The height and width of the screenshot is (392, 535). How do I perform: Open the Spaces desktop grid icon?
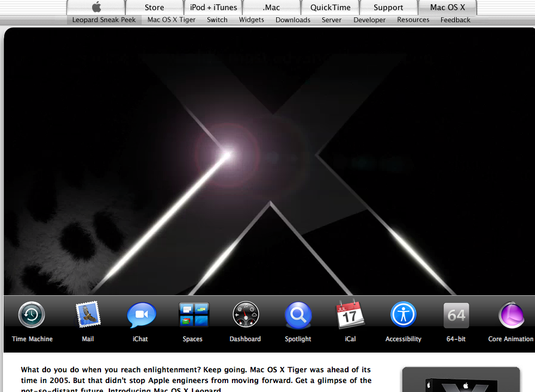194,314
